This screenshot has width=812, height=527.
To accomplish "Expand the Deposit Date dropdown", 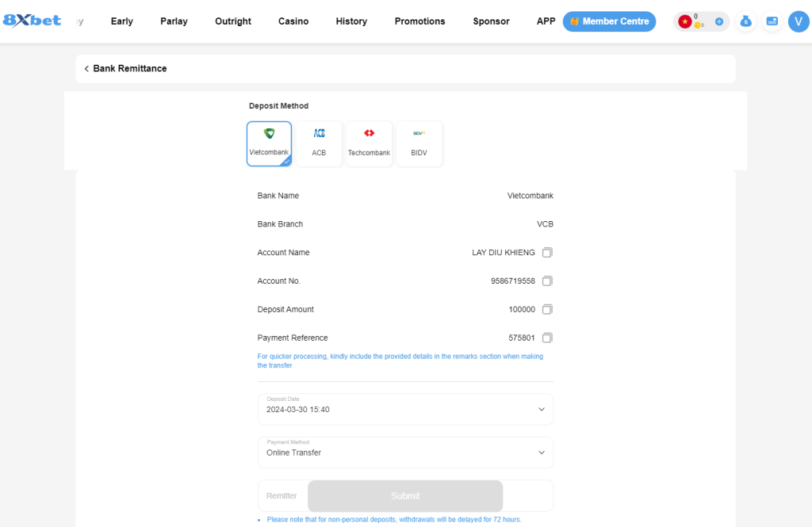I will click(x=542, y=410).
